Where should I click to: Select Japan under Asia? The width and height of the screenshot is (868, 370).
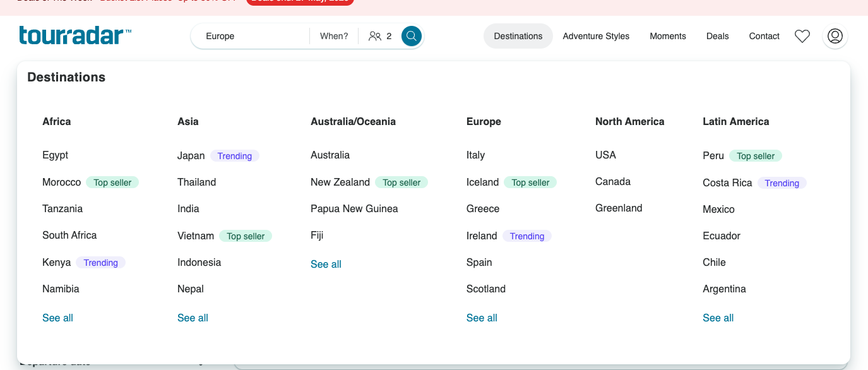191,155
